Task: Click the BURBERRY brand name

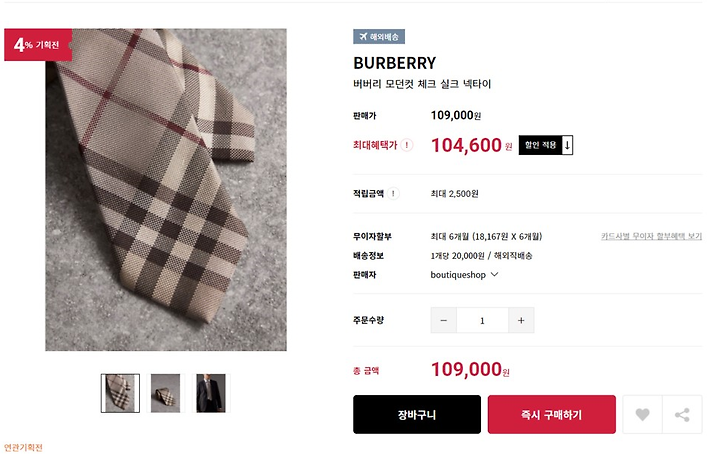Action: click(x=394, y=63)
